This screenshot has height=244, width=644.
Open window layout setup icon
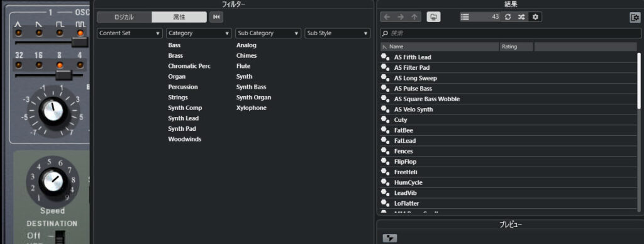(635, 18)
